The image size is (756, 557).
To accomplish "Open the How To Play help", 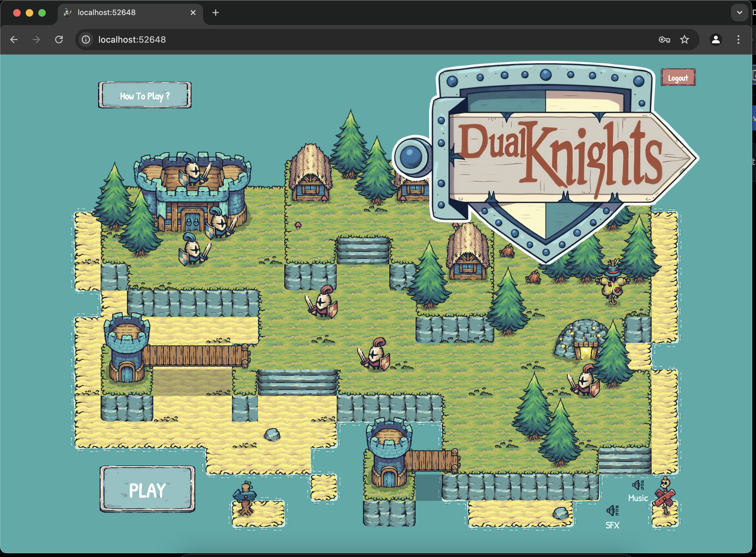I will [x=145, y=95].
